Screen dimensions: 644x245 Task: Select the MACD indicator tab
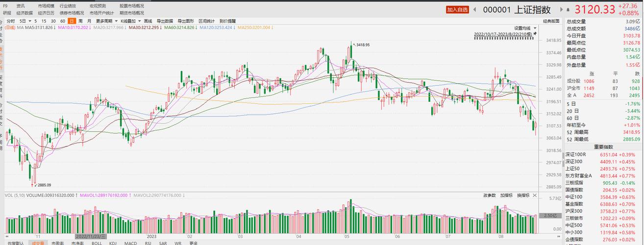[x=130, y=243]
